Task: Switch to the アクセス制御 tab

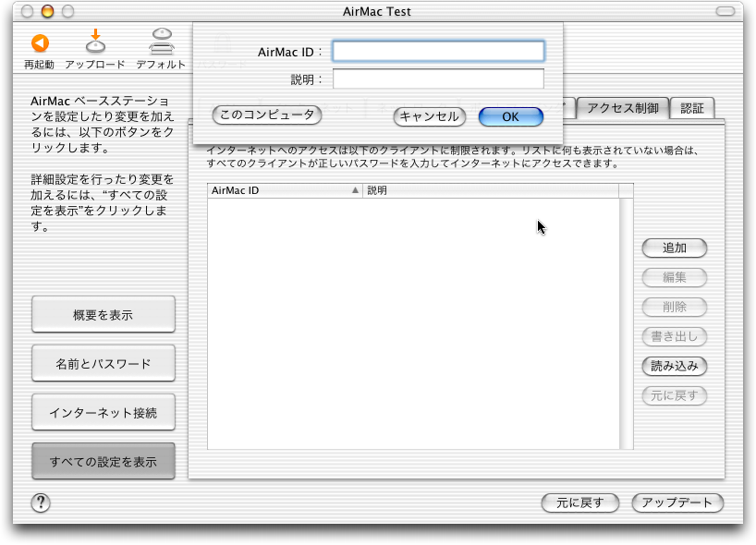Action: pos(622,108)
